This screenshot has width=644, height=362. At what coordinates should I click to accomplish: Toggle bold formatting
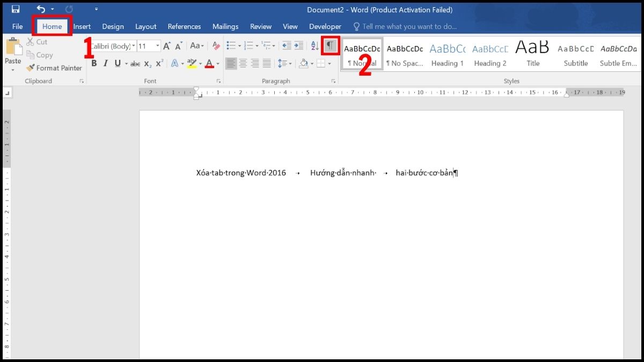(94, 63)
